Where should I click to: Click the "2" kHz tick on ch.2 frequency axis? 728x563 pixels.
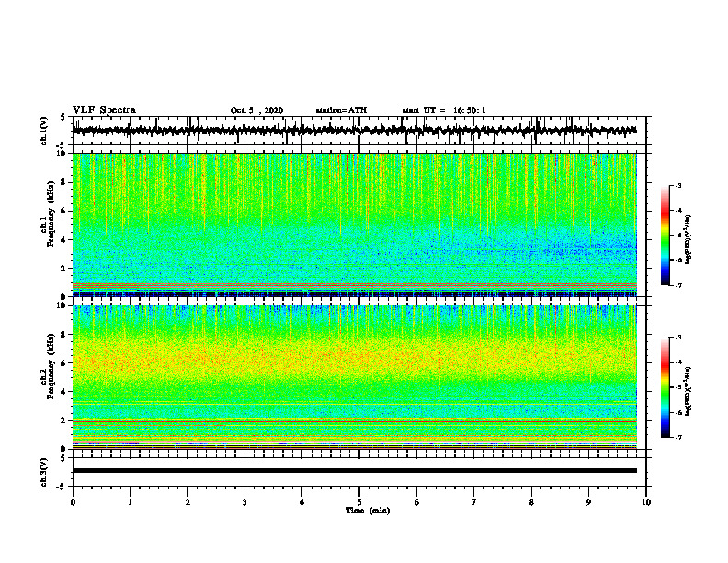pos(64,420)
